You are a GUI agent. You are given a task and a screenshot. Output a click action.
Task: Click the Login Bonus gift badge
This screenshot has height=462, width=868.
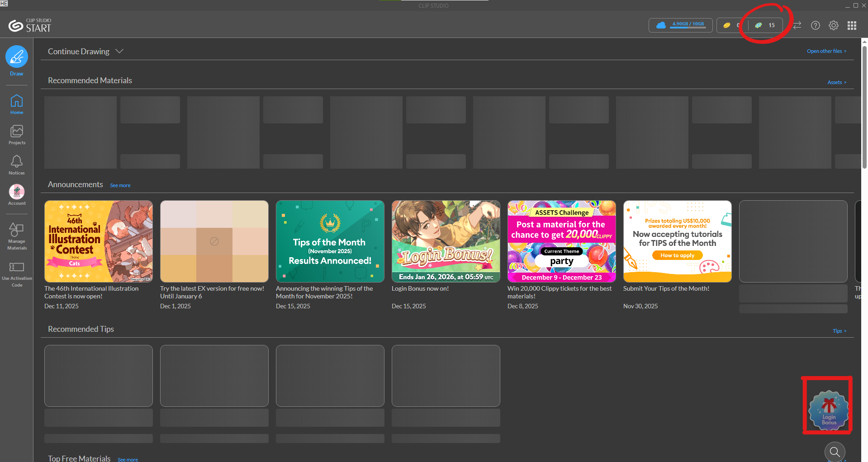coord(829,410)
